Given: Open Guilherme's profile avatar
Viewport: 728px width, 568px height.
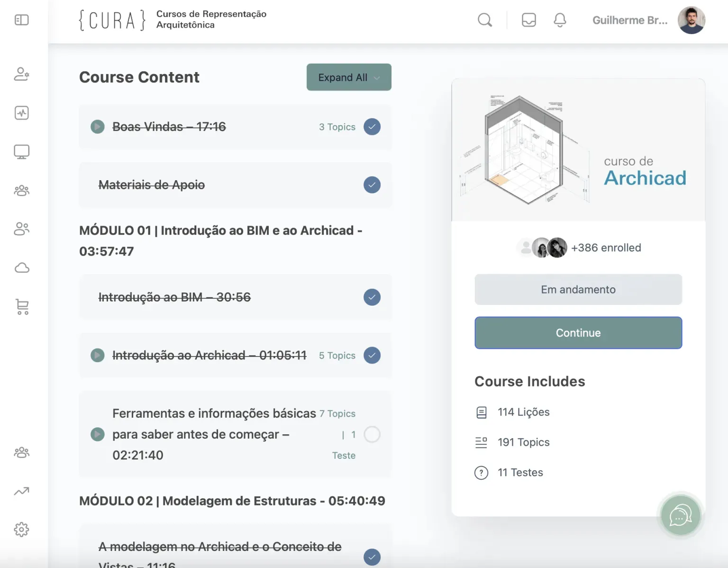Looking at the screenshot, I should pos(692,20).
